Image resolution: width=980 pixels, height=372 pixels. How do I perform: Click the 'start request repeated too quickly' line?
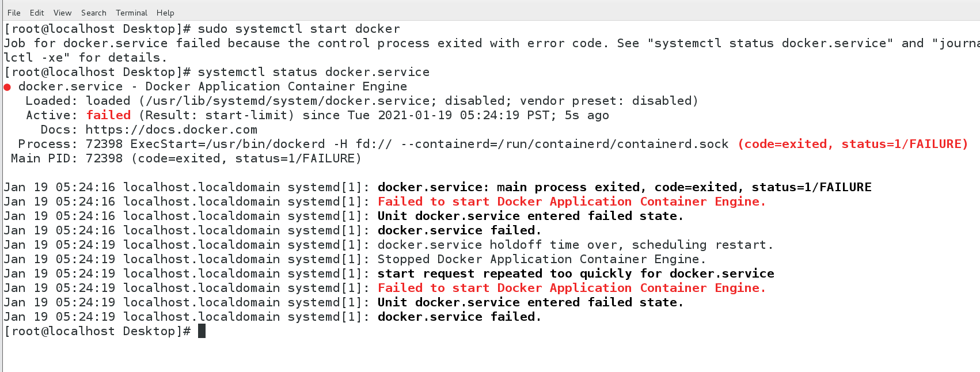[x=576, y=273]
